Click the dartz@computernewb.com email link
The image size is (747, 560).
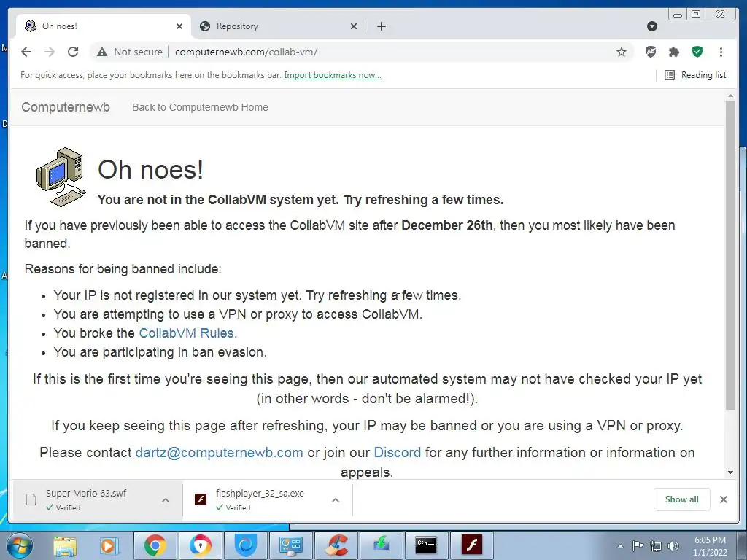click(x=219, y=452)
